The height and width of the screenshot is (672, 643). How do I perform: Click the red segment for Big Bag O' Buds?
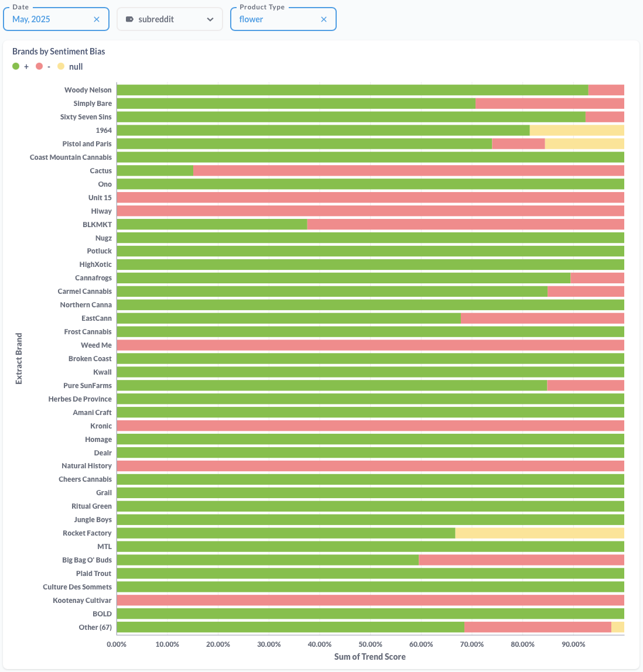click(x=522, y=560)
